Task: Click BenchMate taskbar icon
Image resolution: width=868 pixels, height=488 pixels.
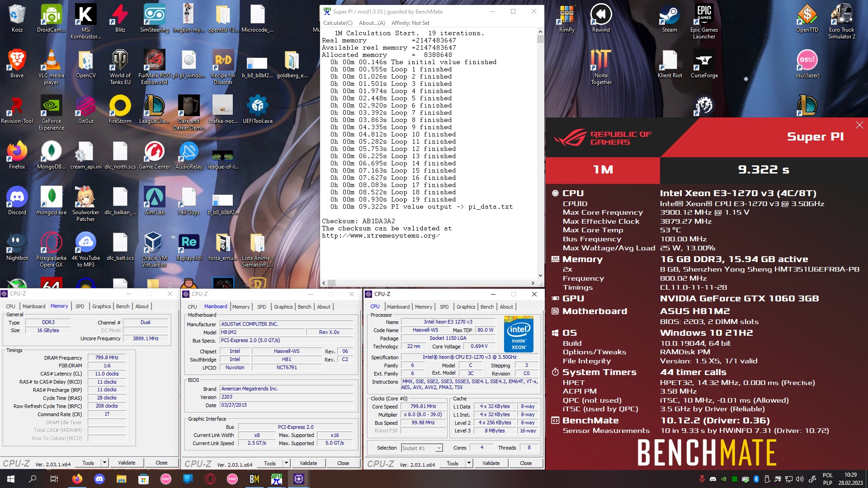Action: [255, 479]
